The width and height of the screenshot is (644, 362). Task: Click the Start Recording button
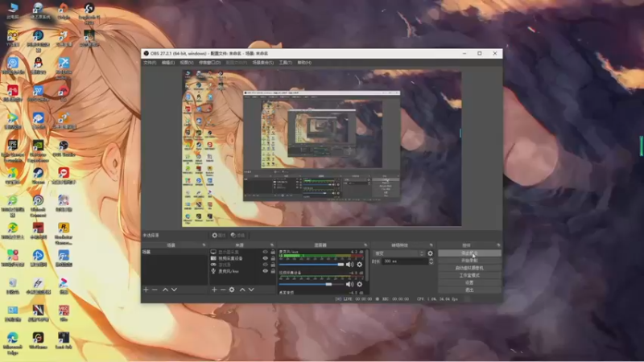pyautogui.click(x=469, y=261)
